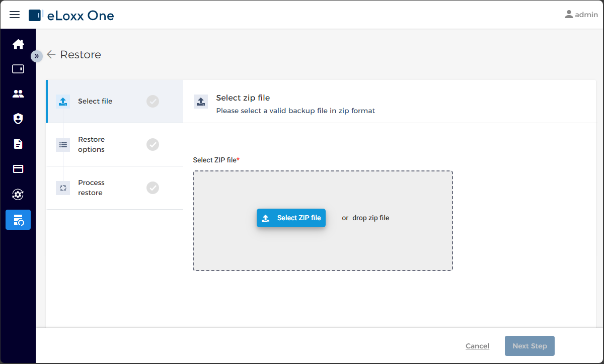Open the wallet/device sidebar icon
The image size is (604, 364).
point(18,69)
